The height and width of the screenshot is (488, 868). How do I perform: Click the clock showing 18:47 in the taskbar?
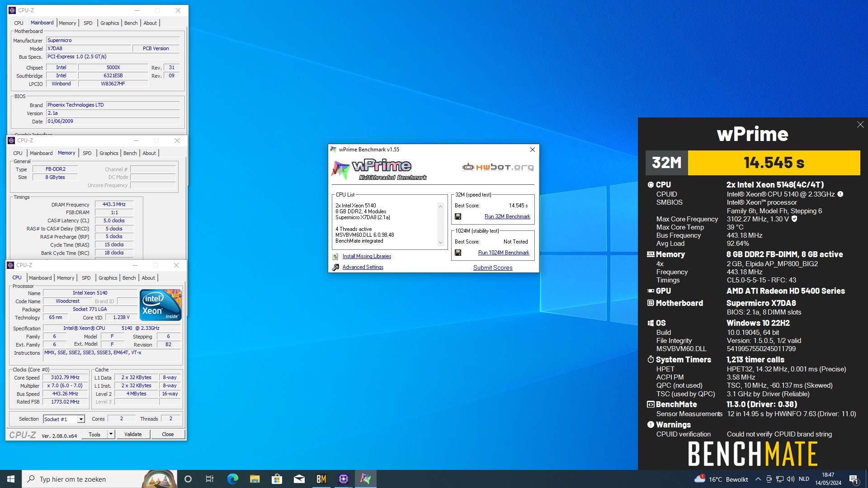[828, 479]
